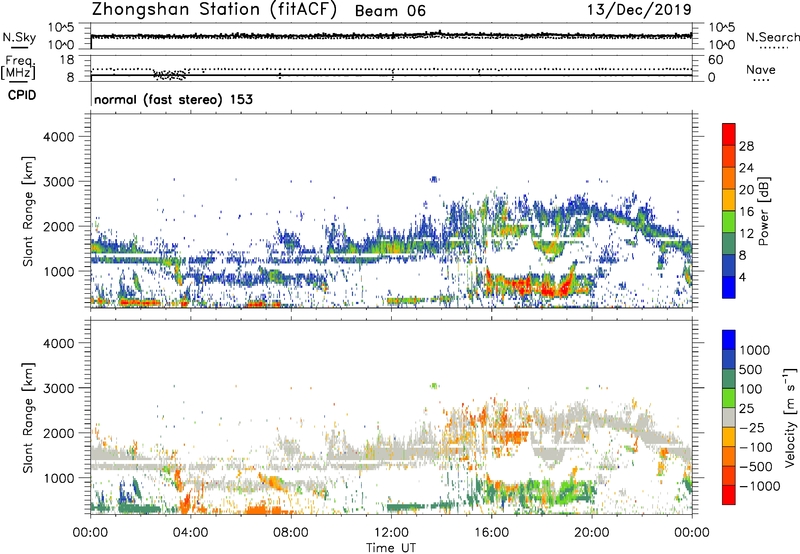Click the "20" tick on the power colorbar
800x554 pixels.
pos(746,190)
